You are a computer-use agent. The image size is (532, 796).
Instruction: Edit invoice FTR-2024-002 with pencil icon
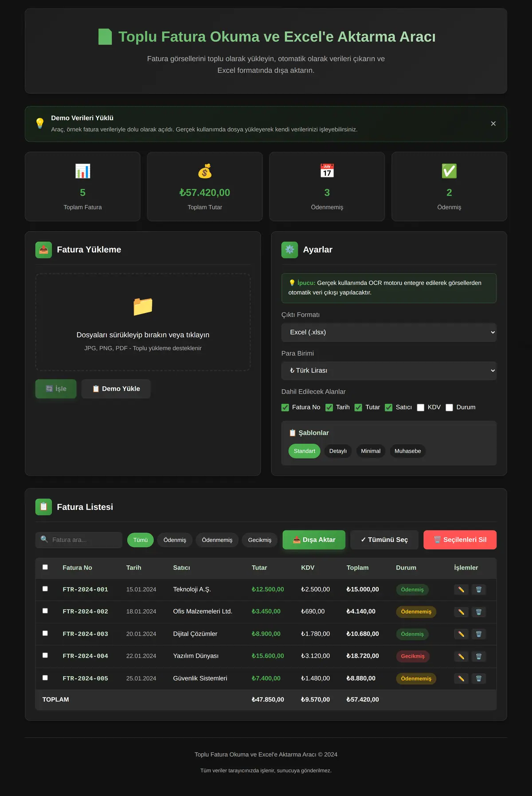point(461,612)
